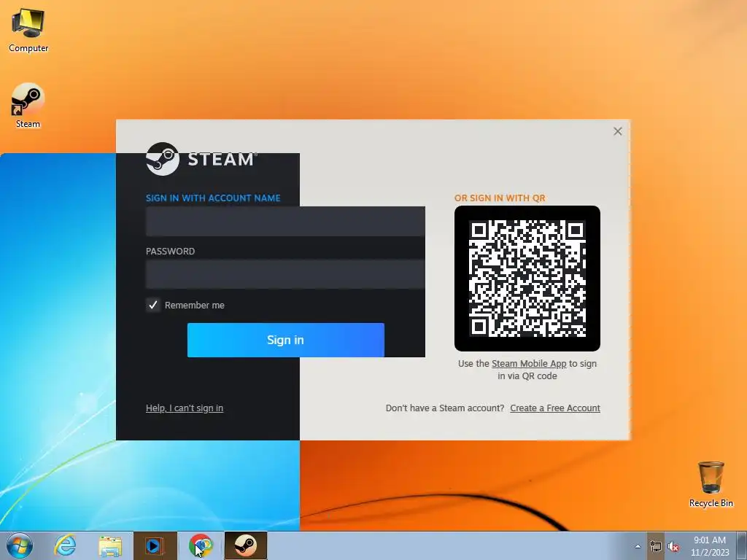Click the Steam logo in the sign-in dialog
This screenshot has width=747, height=560.
[x=201, y=159]
